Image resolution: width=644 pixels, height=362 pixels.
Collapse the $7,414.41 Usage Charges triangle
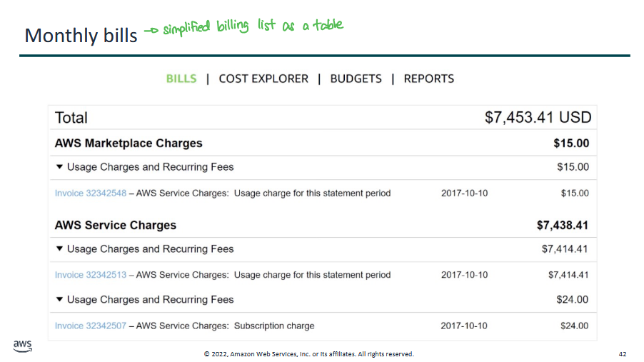click(59, 249)
